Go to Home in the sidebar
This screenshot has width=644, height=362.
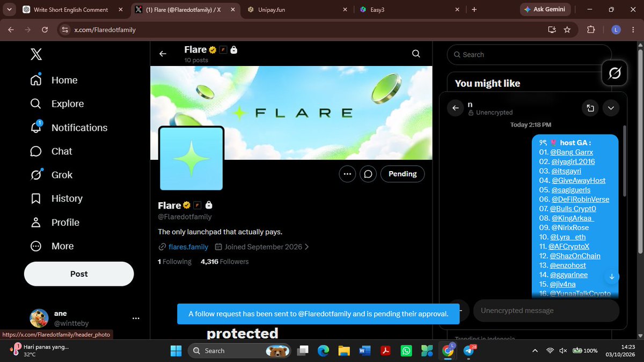coord(54,80)
